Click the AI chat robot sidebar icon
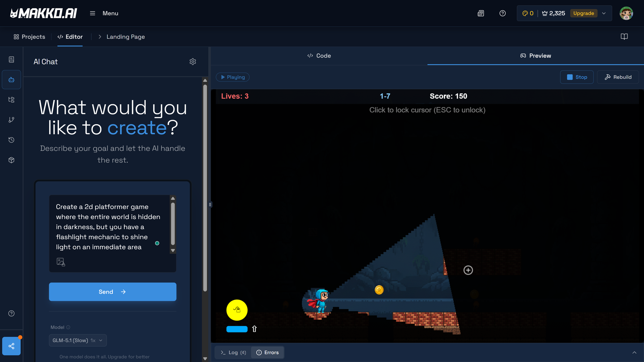Image resolution: width=644 pixels, height=362 pixels. [x=11, y=79]
